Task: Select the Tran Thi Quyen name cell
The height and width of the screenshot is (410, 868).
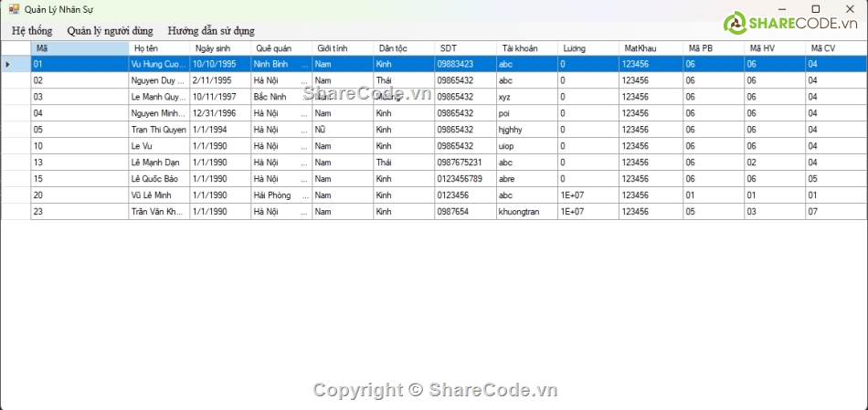Action: tap(158, 130)
